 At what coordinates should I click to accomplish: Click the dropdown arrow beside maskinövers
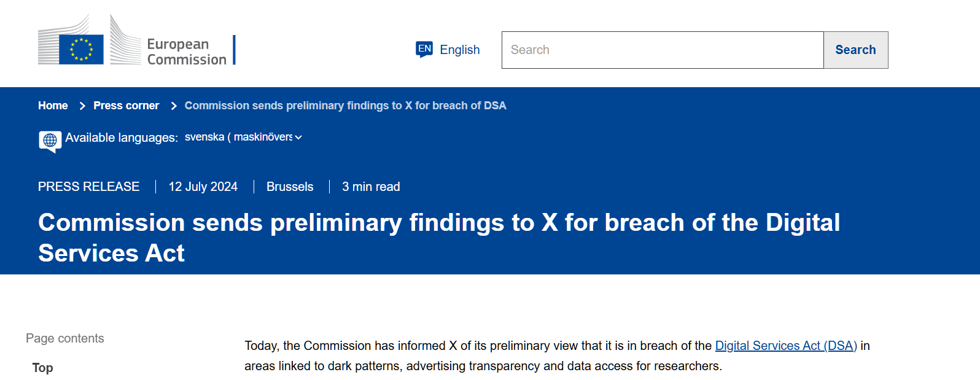(298, 138)
